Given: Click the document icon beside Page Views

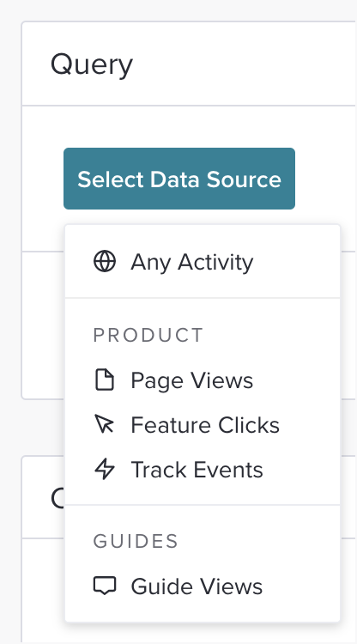Looking at the screenshot, I should [x=105, y=380].
